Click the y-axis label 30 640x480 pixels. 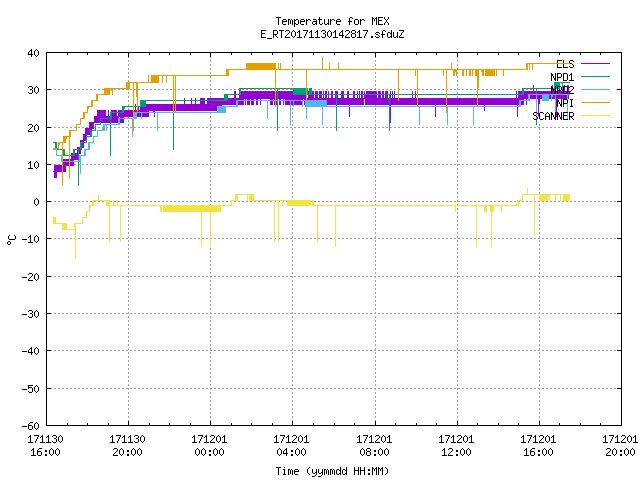33,90
